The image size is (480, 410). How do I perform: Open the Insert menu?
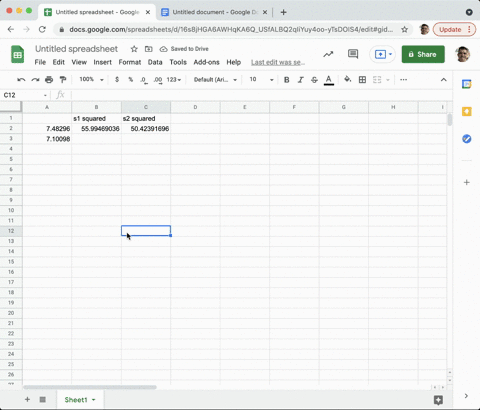(x=102, y=62)
